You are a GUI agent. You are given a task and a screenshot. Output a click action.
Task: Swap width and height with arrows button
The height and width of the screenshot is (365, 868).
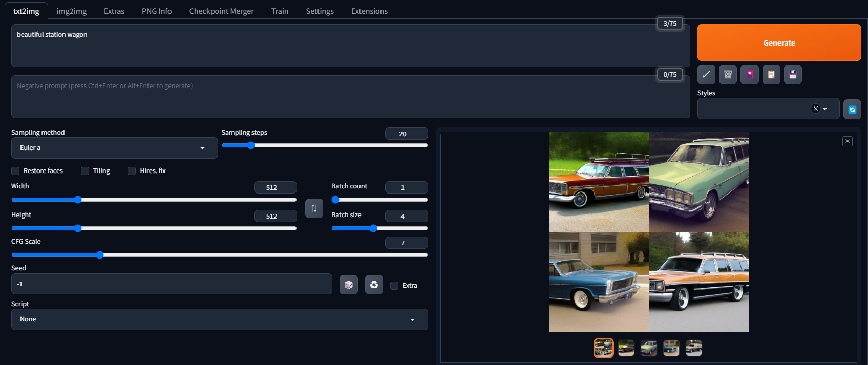coord(314,208)
